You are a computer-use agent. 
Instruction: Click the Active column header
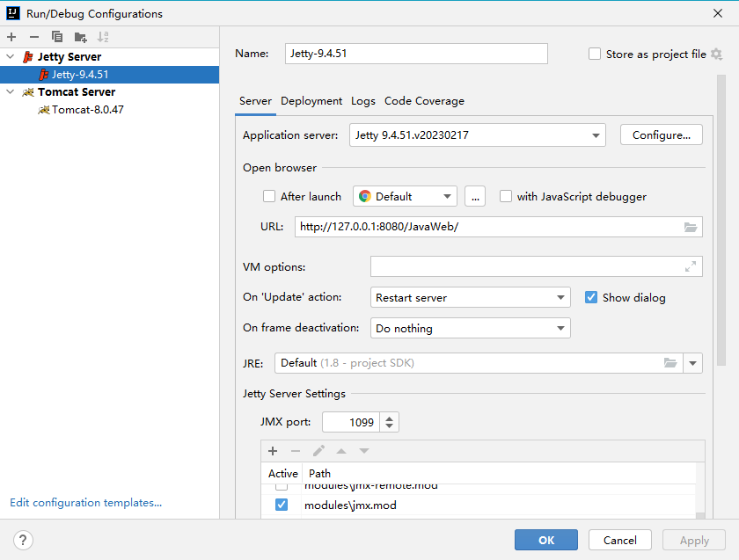pyautogui.click(x=282, y=473)
